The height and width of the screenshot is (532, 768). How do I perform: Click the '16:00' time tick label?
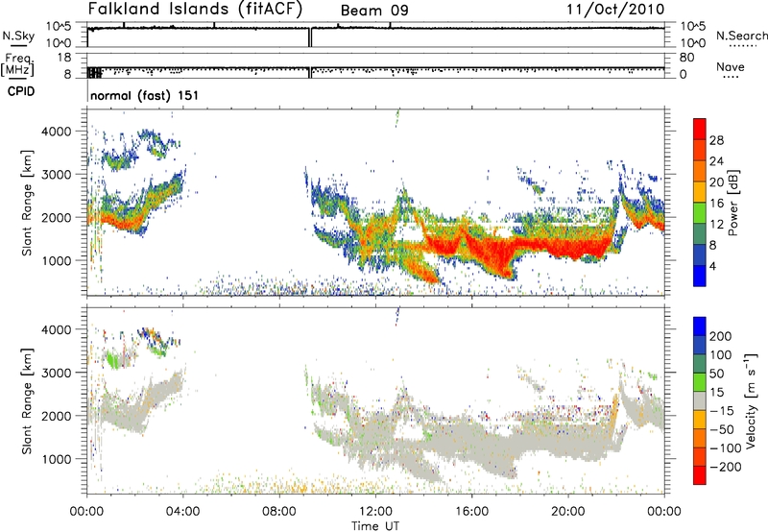[x=471, y=512]
